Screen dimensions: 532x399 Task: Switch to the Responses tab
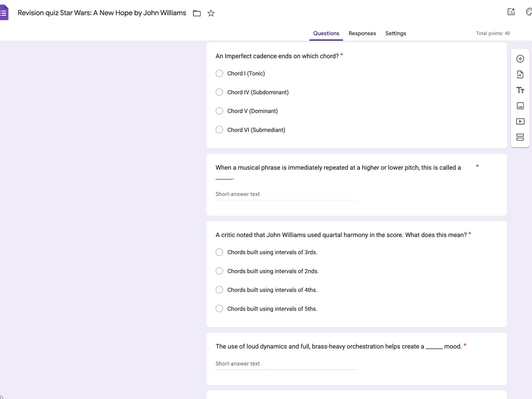tap(362, 33)
